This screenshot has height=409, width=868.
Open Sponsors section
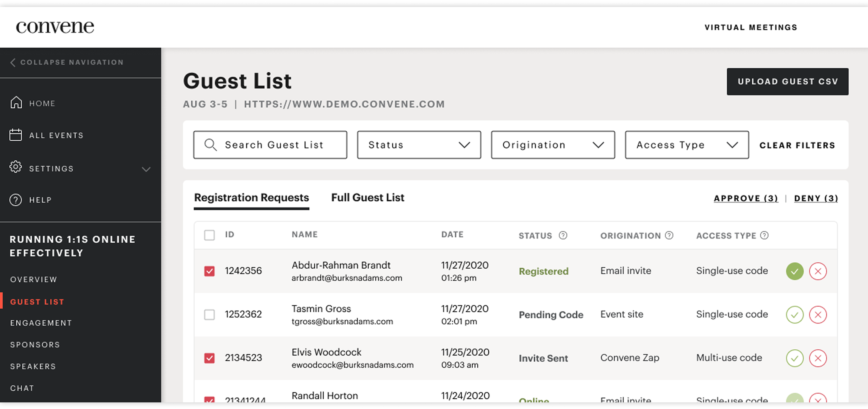[35, 345]
